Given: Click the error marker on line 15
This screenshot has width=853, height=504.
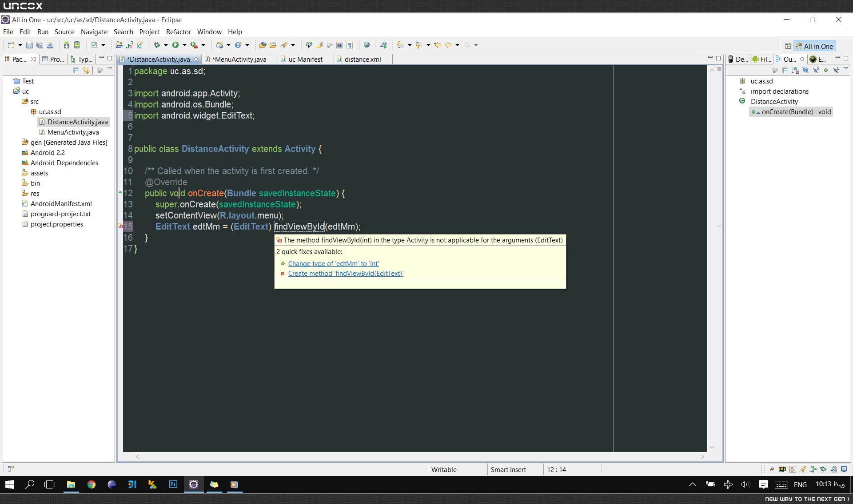Looking at the screenshot, I should (x=120, y=226).
